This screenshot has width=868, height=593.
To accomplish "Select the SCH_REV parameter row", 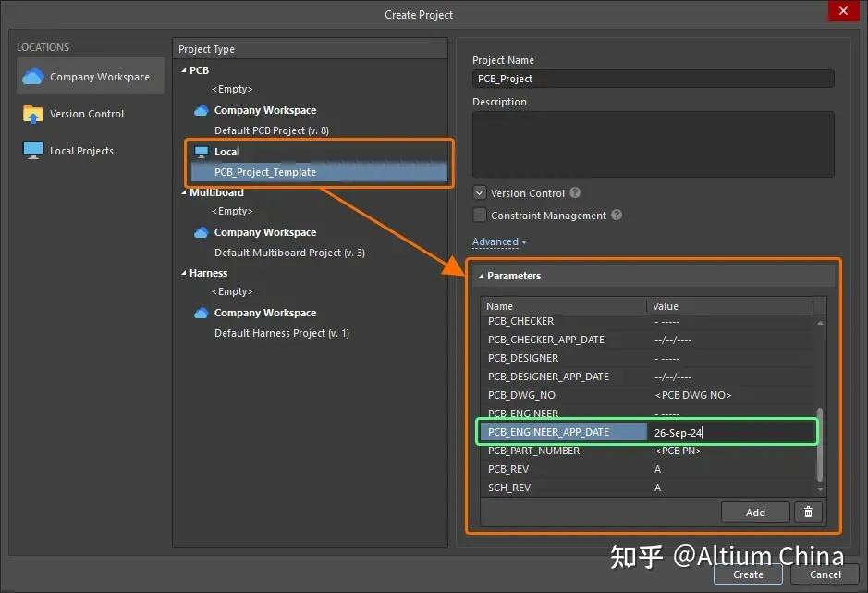I will coord(648,488).
